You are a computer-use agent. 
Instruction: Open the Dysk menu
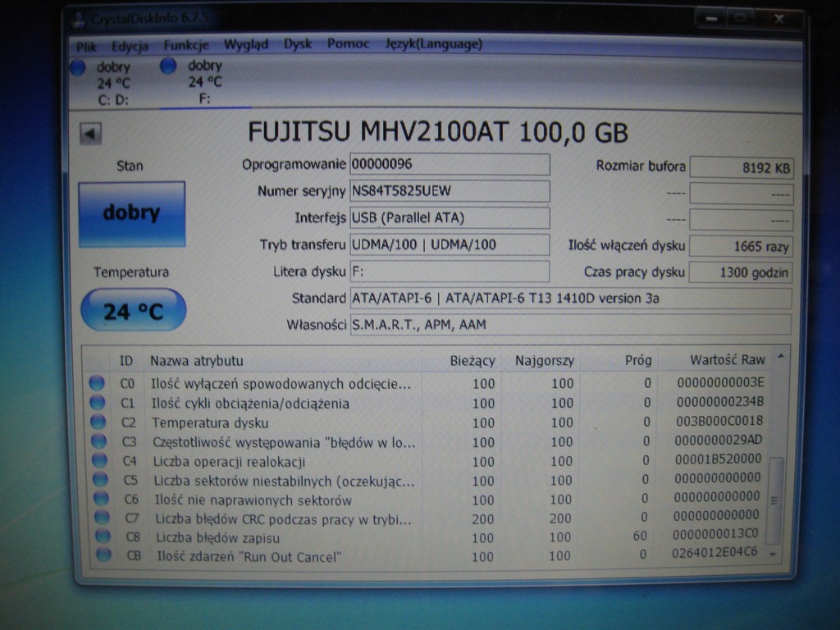[x=297, y=44]
